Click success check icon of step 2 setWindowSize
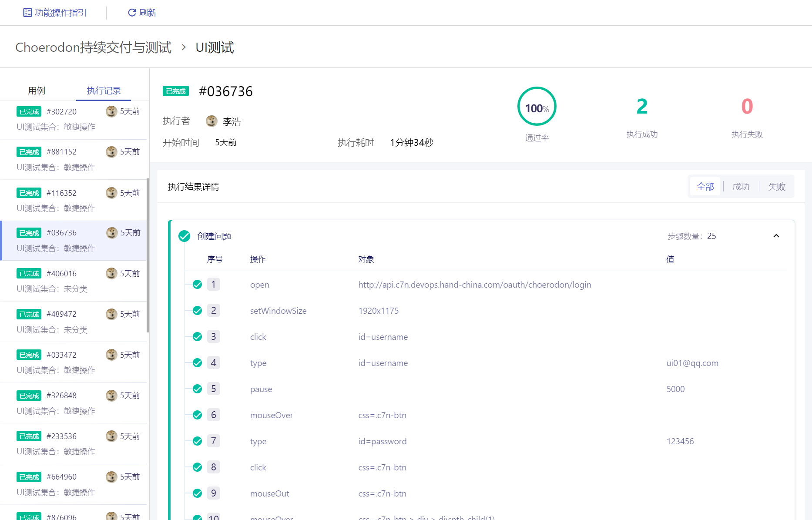 197,311
